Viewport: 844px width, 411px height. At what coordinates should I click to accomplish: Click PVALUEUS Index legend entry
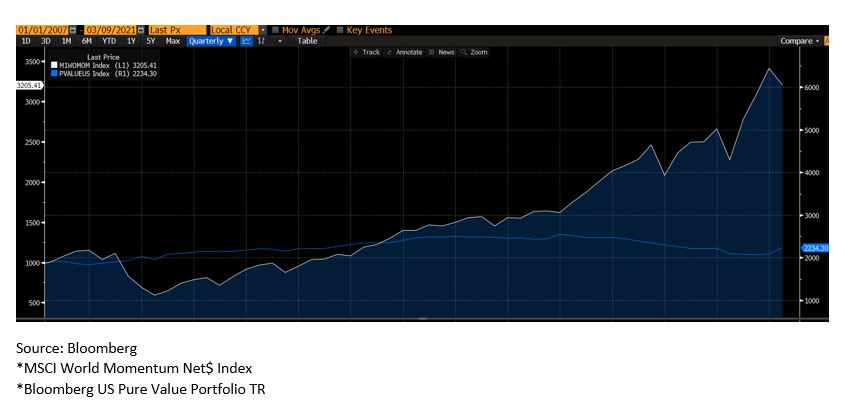pyautogui.click(x=104, y=74)
